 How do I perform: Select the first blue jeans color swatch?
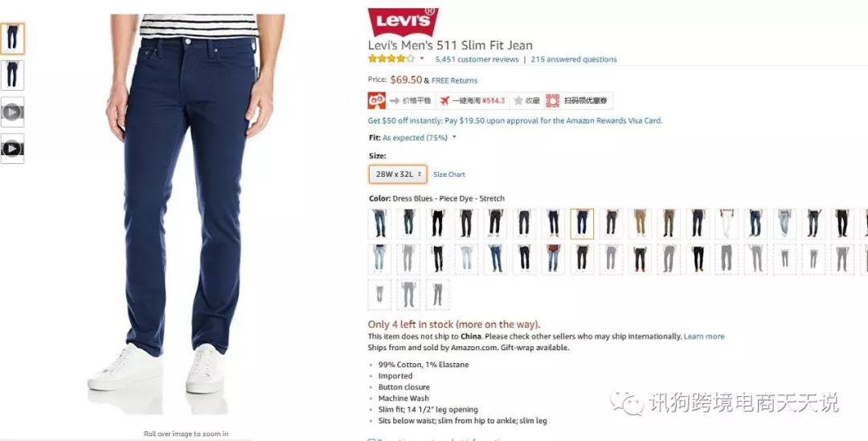(x=379, y=223)
